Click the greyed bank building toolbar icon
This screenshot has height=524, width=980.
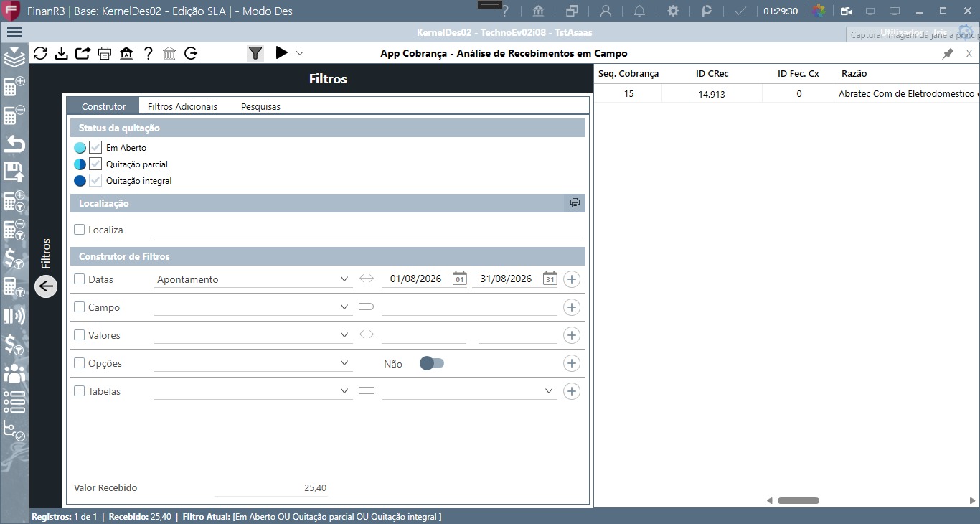[x=169, y=53]
